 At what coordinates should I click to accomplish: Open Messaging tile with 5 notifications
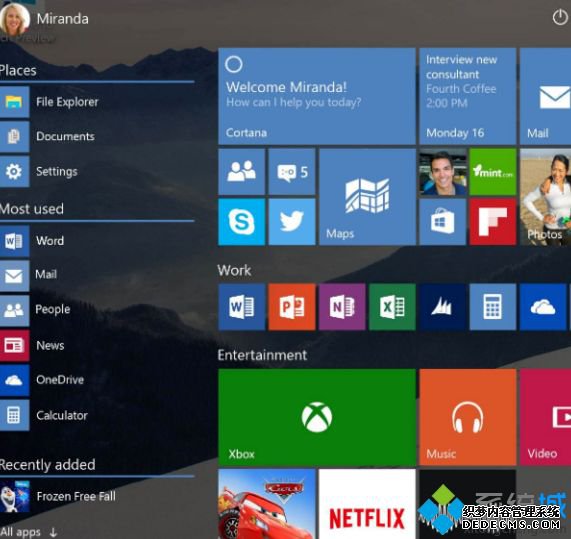(292, 172)
